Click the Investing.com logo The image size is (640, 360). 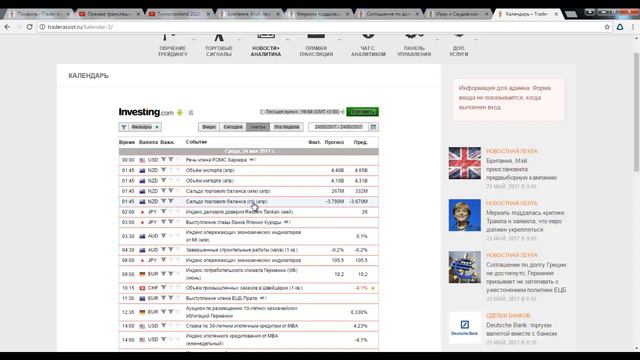click(146, 112)
